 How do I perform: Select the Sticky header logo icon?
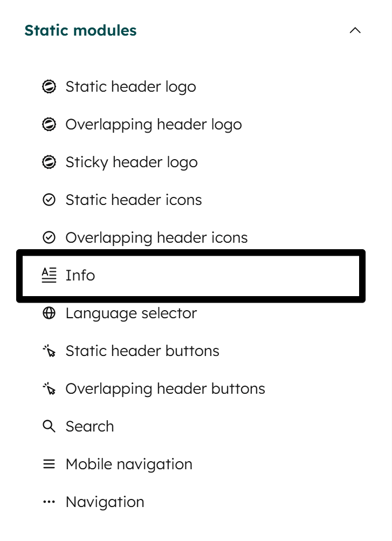tap(50, 162)
